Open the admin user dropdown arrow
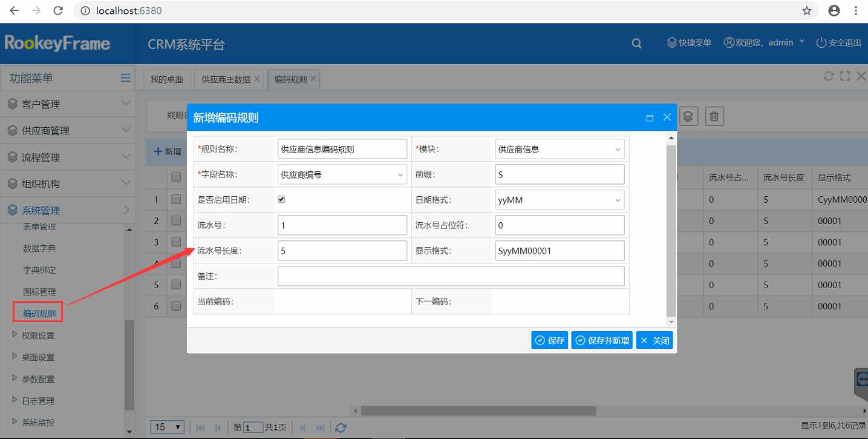 point(802,41)
